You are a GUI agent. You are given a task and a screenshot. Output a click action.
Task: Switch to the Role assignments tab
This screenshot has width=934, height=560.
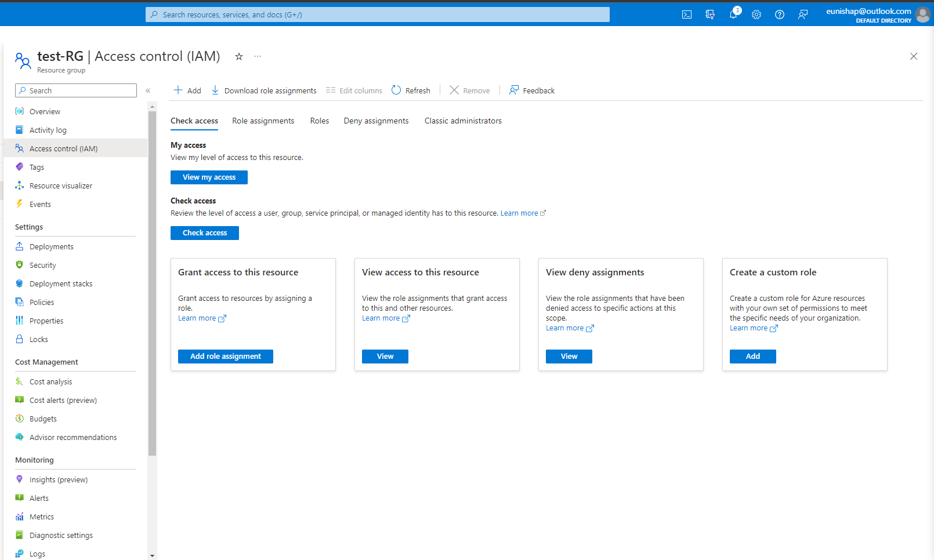click(x=263, y=121)
